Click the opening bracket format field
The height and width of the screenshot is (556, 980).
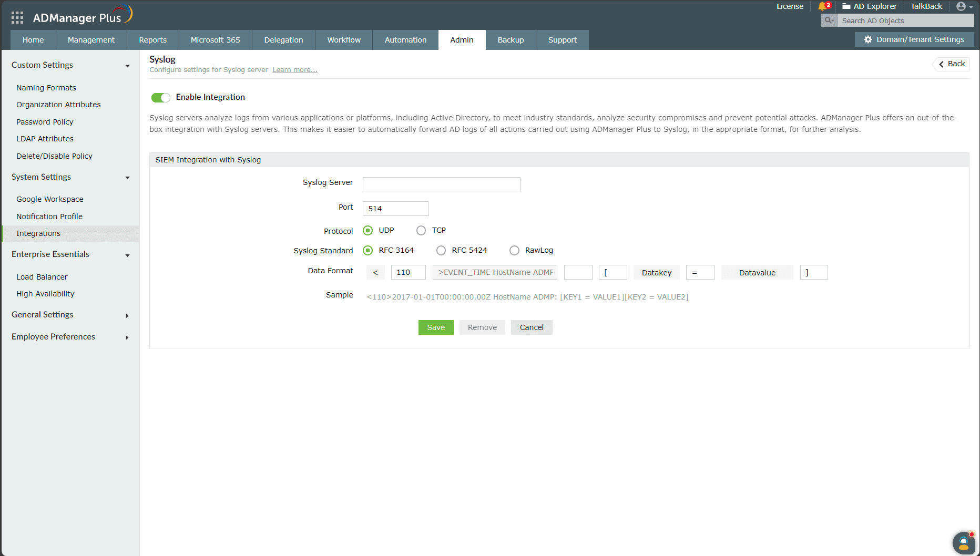point(613,272)
